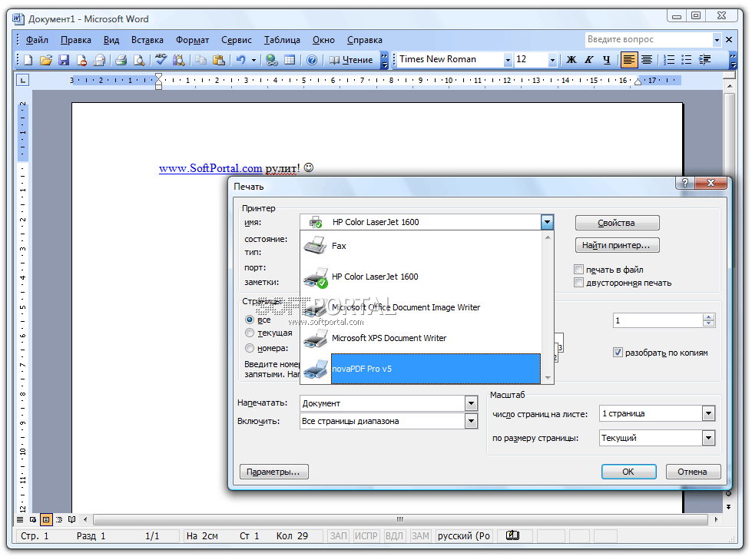
Task: Open the Файл menu
Action: tap(37, 40)
